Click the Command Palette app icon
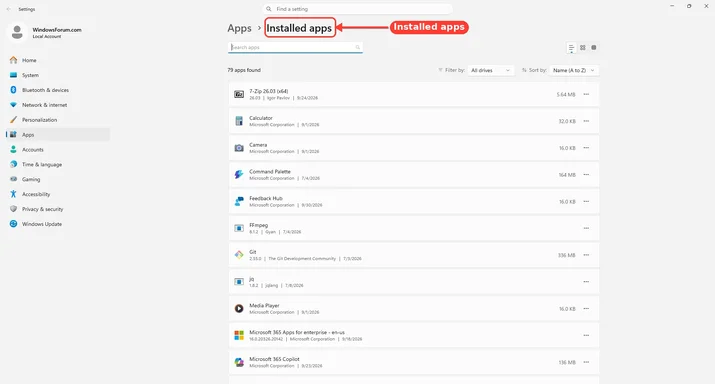 tap(239, 175)
